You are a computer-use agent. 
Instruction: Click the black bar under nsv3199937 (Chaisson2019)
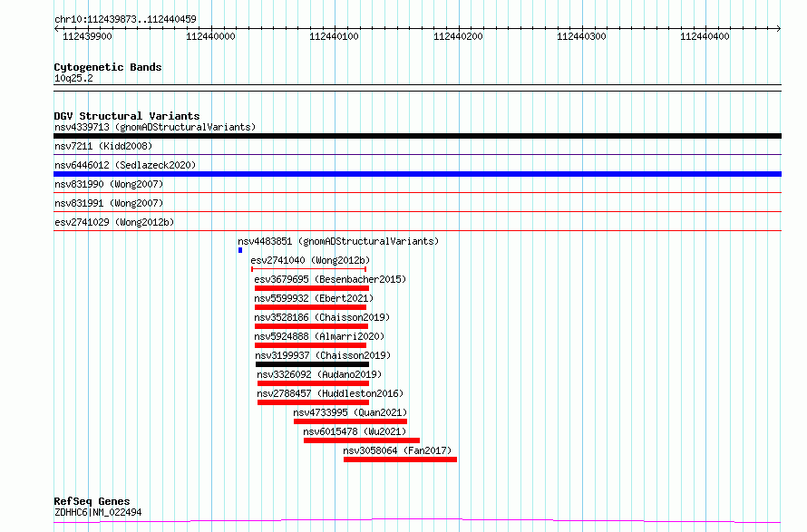[311, 364]
